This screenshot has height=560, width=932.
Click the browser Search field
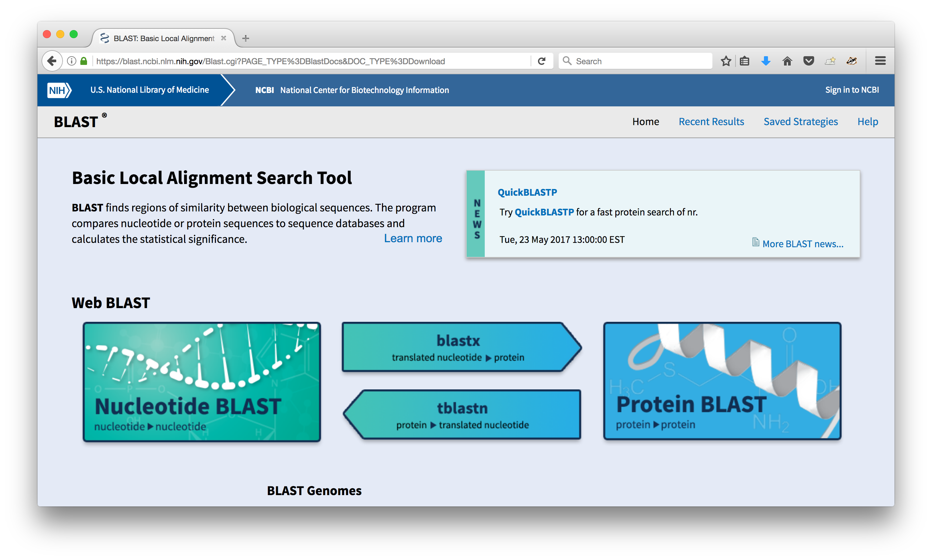[x=635, y=61]
